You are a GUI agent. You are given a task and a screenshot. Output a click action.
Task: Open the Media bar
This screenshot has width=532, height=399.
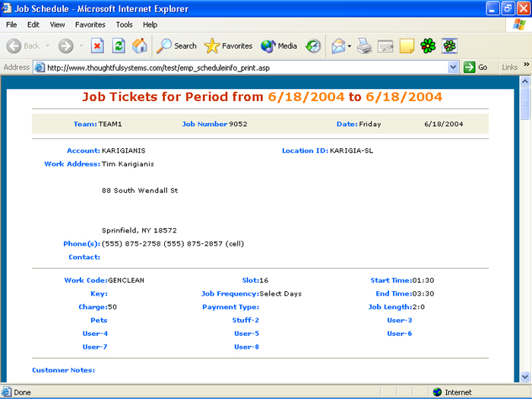279,46
